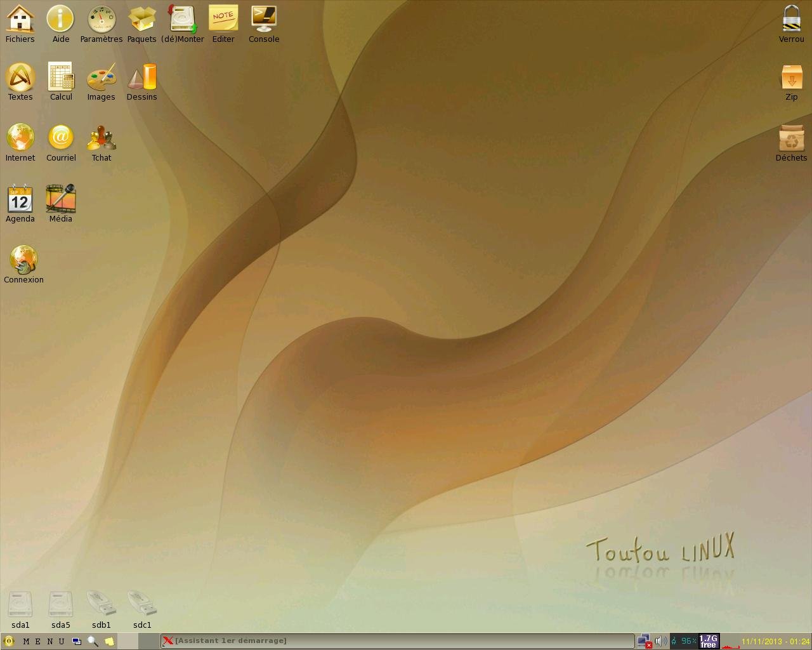Select the Assistant 1er démarrage taskbar item
Viewport: 812px width, 650px height.
coord(396,641)
